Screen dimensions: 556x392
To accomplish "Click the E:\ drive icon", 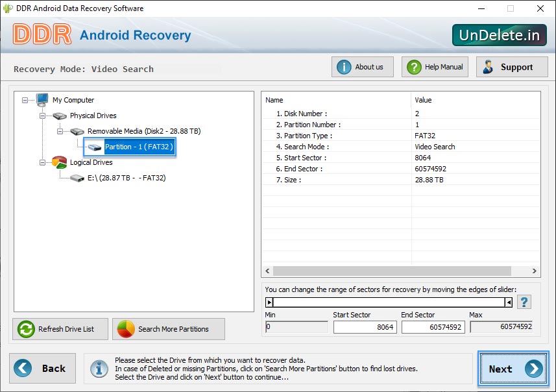I will click(77, 178).
